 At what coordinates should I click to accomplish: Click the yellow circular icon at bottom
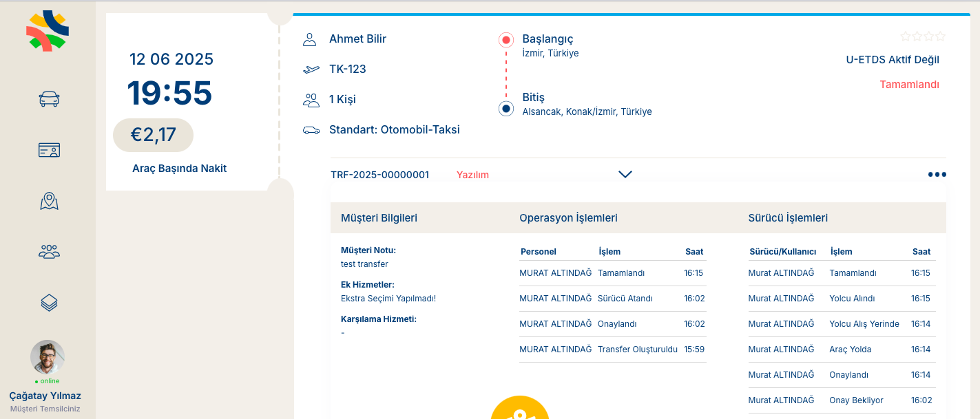click(519, 411)
